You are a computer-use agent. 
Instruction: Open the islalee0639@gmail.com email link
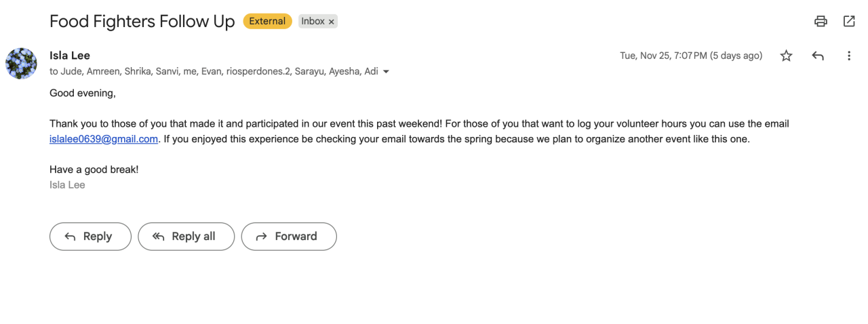click(x=104, y=139)
